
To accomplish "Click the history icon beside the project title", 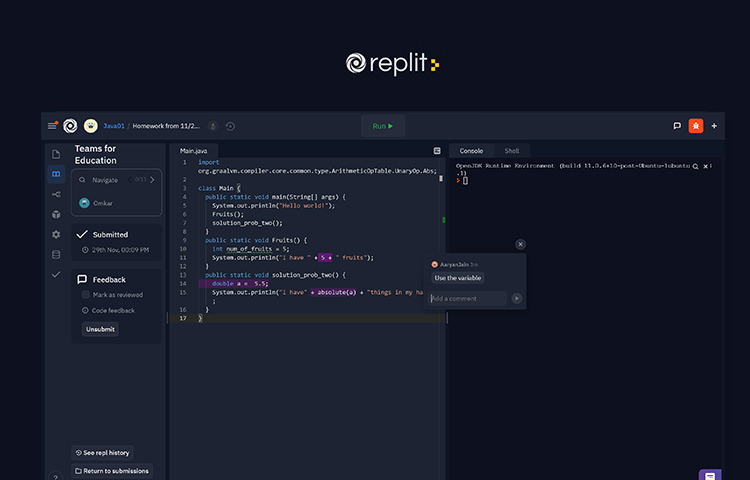I will (230, 126).
